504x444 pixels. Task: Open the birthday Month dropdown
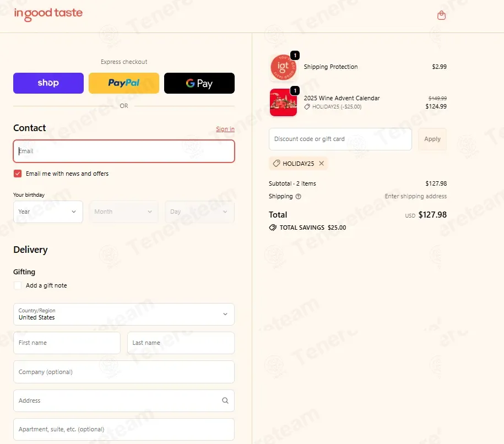pos(124,212)
